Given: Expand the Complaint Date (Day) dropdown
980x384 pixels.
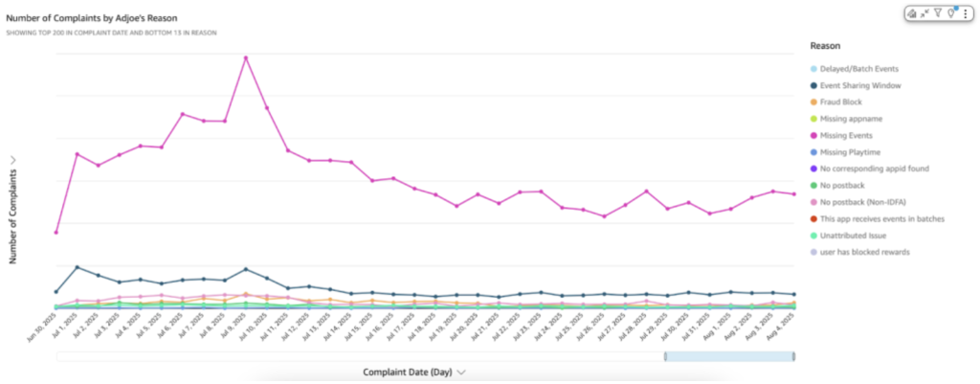Looking at the screenshot, I should pos(461,371).
